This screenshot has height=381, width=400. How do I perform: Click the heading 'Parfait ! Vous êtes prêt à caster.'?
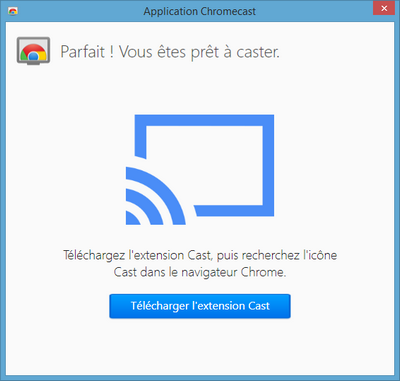tap(170, 52)
